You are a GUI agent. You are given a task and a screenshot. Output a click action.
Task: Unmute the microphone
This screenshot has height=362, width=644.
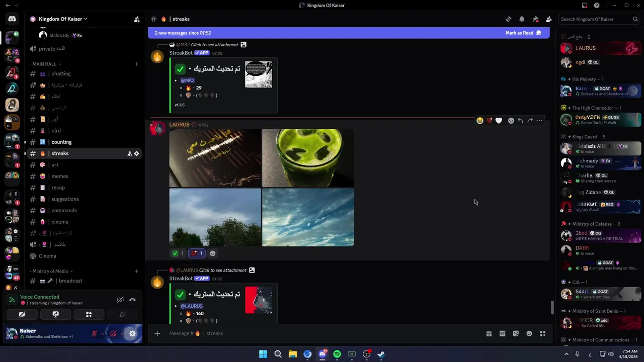point(94,333)
